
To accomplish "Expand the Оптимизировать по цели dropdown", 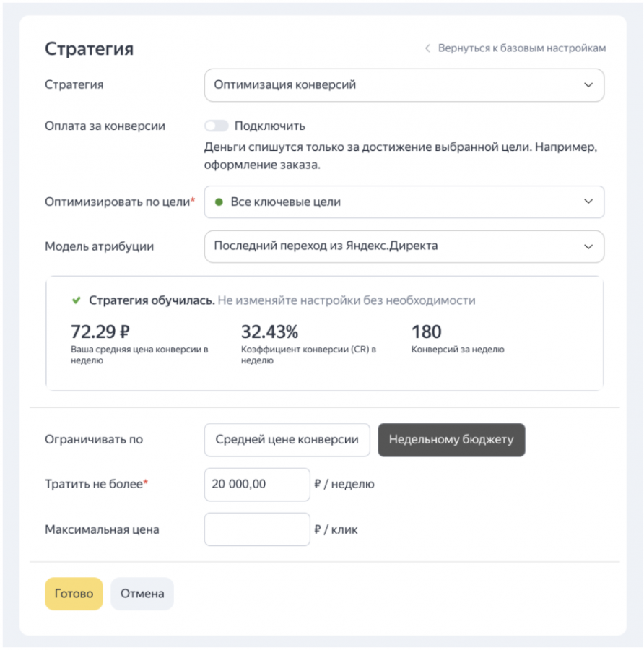I will pos(404,202).
